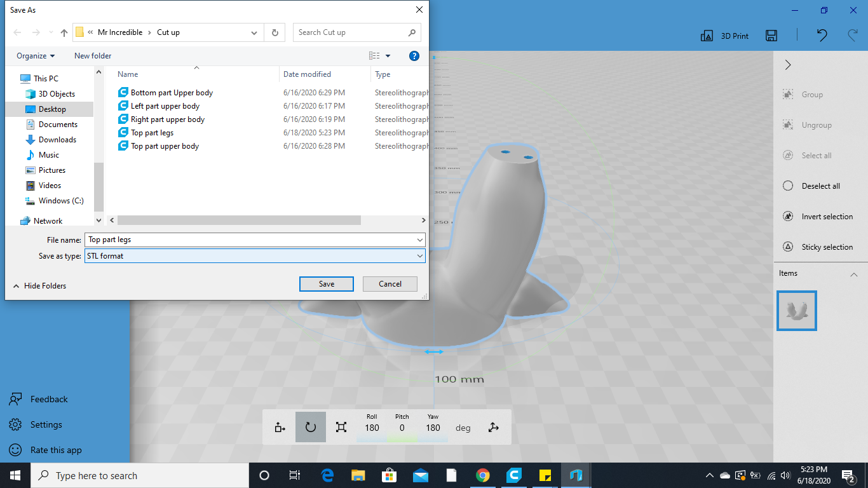Click the save floppy disk icon
868x488 pixels.
pos(771,36)
